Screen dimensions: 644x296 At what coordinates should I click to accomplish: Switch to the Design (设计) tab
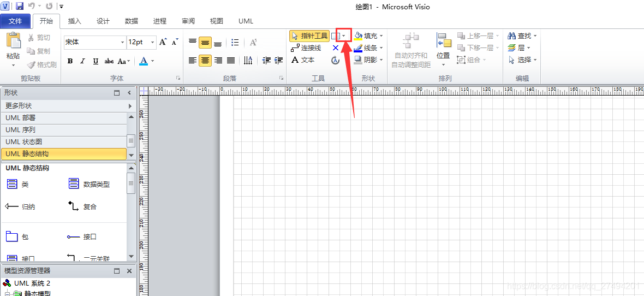(103, 21)
